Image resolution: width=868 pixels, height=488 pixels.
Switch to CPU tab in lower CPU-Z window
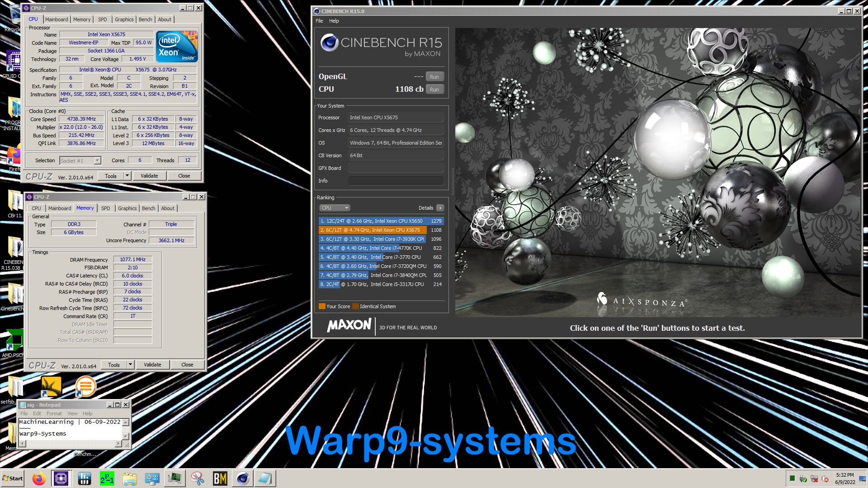click(x=37, y=208)
